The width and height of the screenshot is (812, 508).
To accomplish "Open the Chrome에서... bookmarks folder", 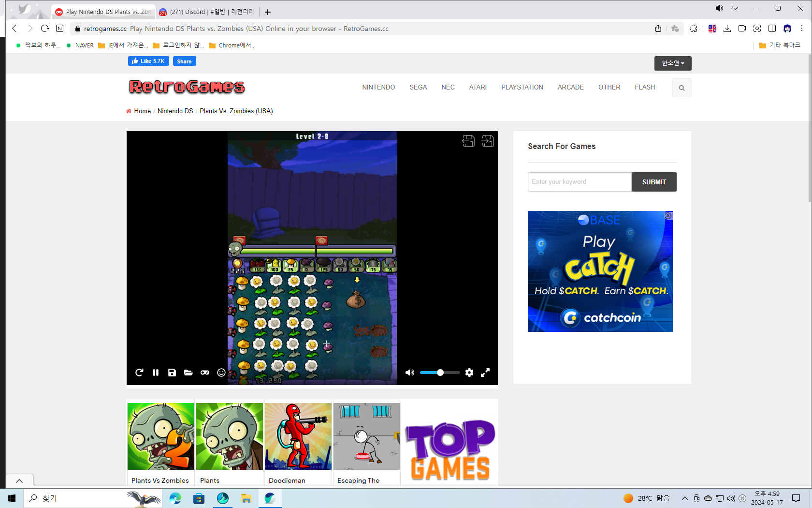I will pos(232,45).
